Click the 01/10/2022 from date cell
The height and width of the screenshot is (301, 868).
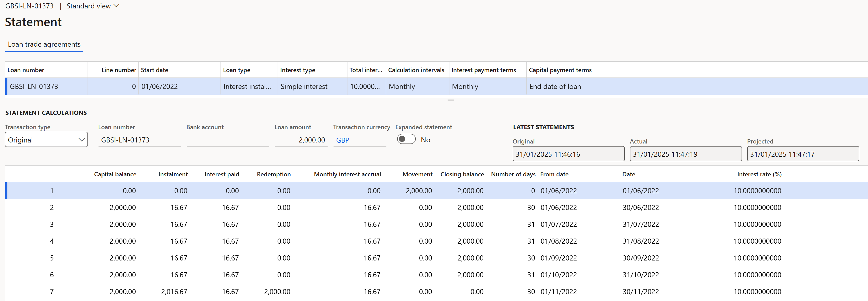559,275
